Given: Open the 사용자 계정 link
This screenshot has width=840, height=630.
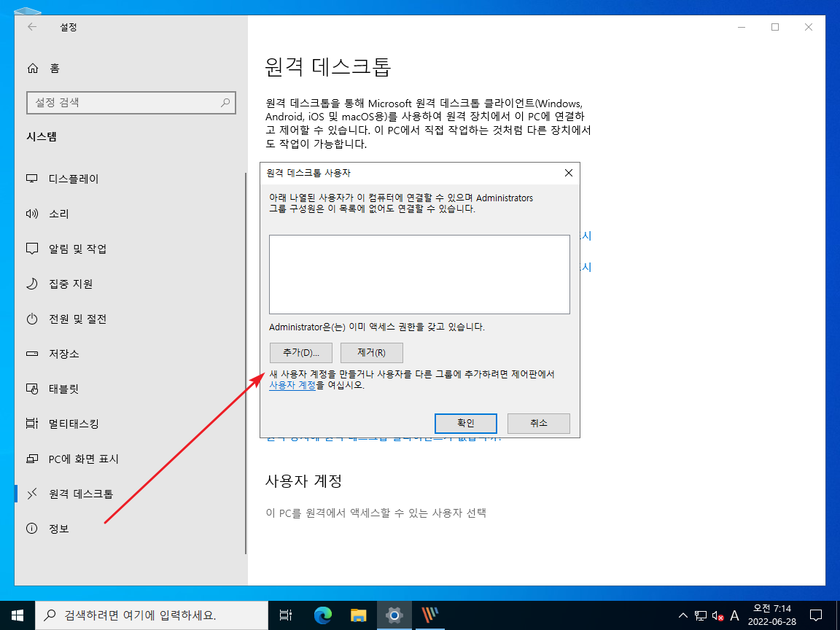Looking at the screenshot, I should (292, 385).
